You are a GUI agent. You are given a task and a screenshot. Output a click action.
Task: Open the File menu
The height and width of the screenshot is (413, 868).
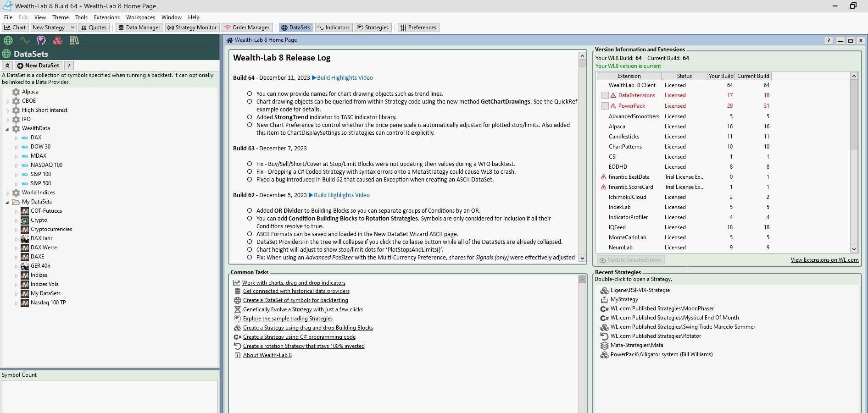(8, 17)
